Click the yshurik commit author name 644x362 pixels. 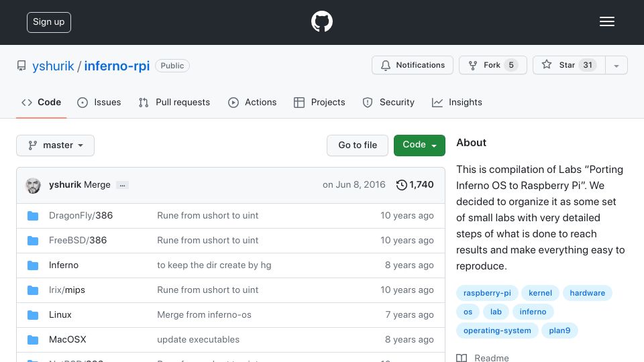tap(65, 185)
